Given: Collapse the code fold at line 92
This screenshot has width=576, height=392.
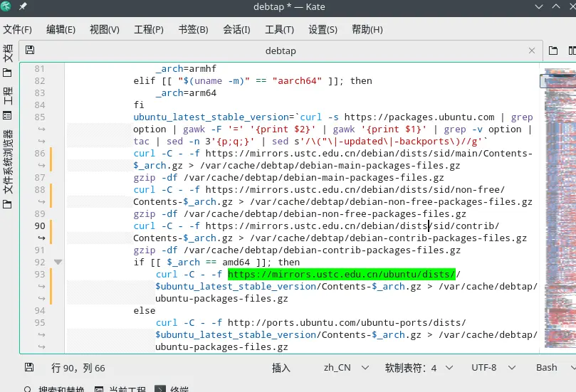Looking at the screenshot, I should pyautogui.click(x=58, y=263).
